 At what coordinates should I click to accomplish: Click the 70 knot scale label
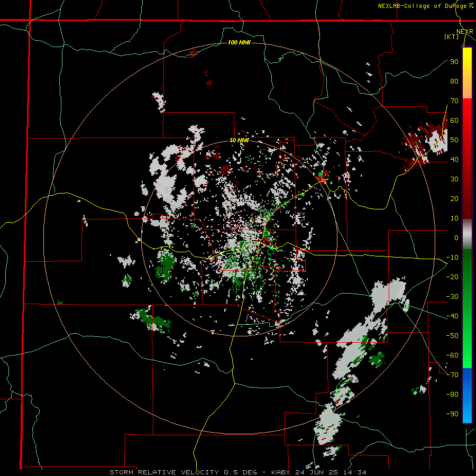coord(454,101)
